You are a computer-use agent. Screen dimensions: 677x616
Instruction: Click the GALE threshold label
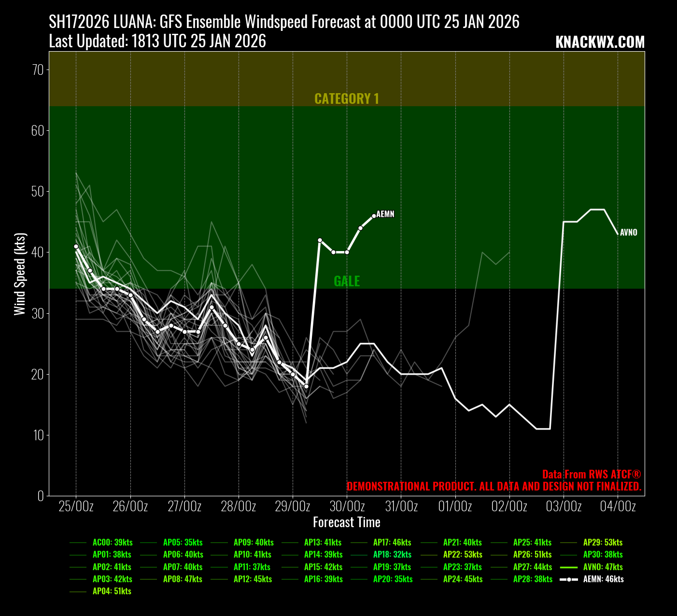coord(347,281)
